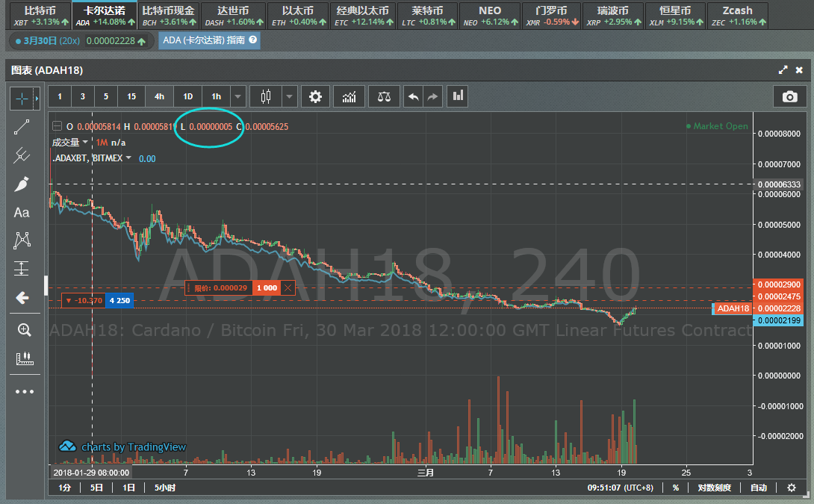Set interval to 5 minutes
The image size is (814, 504).
106,96
